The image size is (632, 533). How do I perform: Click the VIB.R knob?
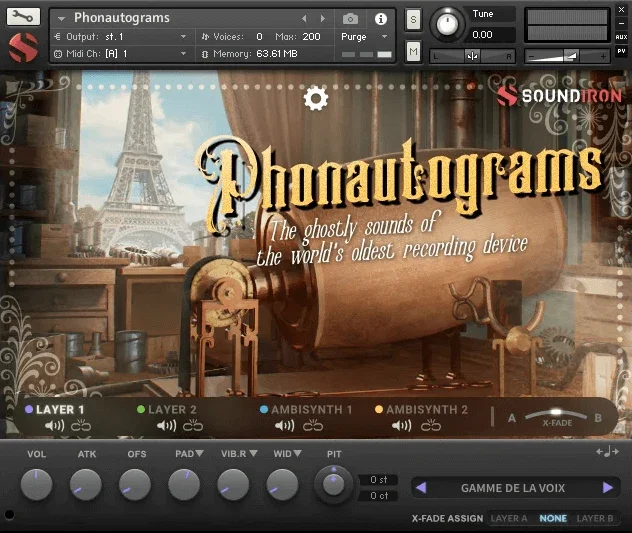233,484
